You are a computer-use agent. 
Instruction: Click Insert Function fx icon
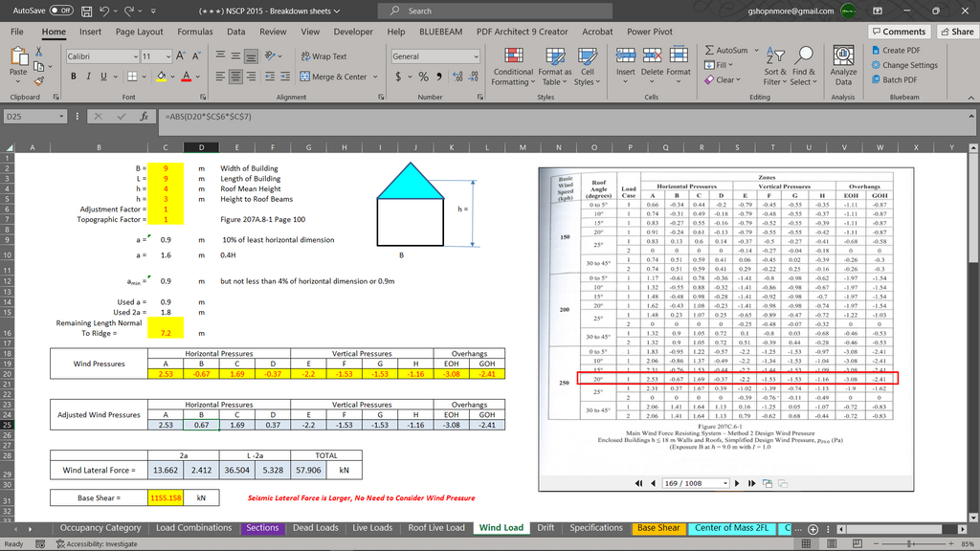[144, 116]
